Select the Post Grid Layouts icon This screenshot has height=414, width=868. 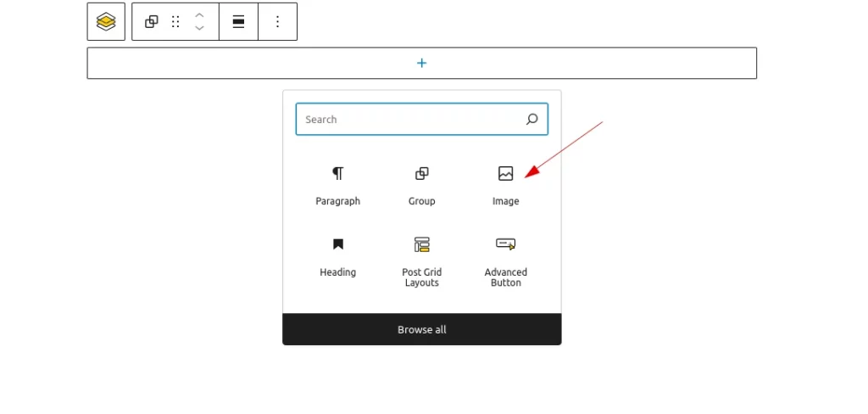(x=421, y=244)
